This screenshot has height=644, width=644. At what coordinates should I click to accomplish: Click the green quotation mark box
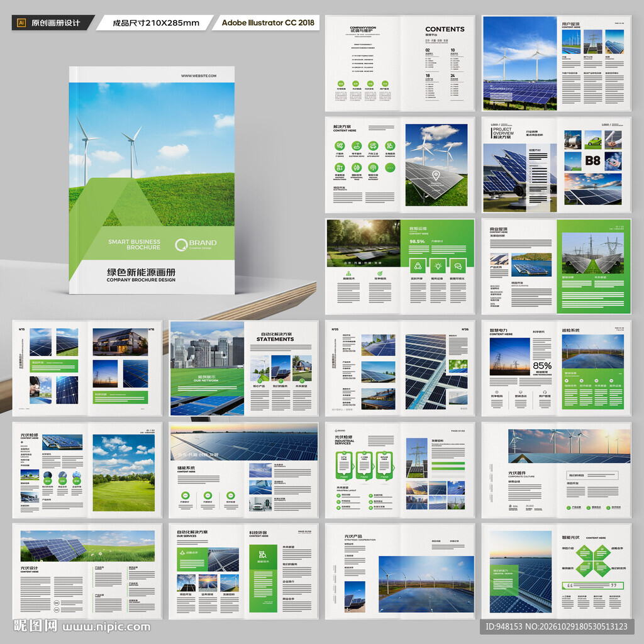point(592,586)
